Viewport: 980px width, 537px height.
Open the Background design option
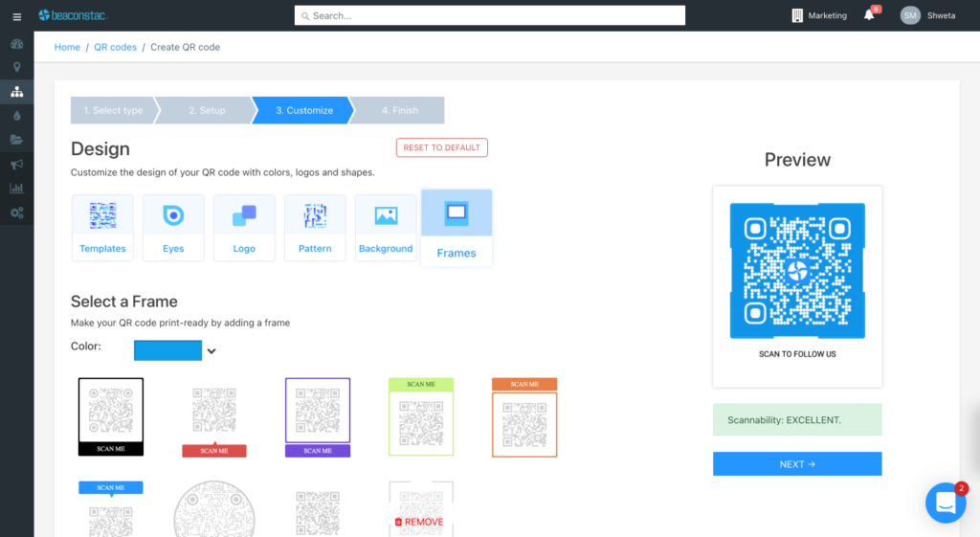386,228
